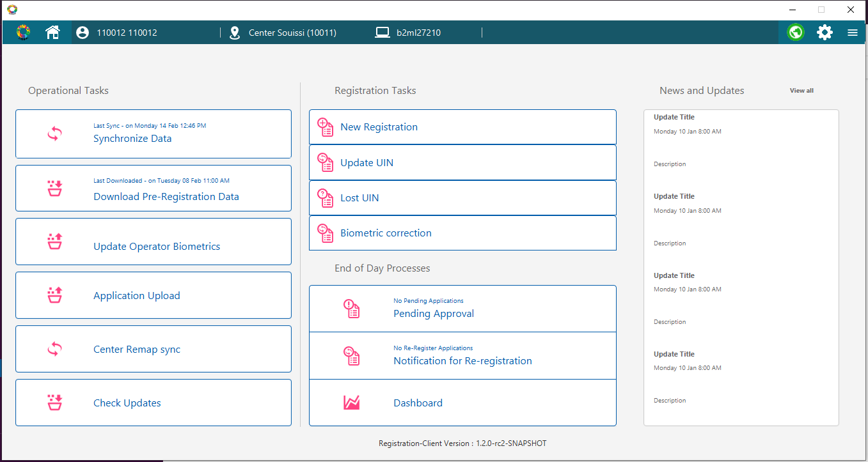Click the Home icon in header
This screenshot has width=868, height=462.
[52, 33]
